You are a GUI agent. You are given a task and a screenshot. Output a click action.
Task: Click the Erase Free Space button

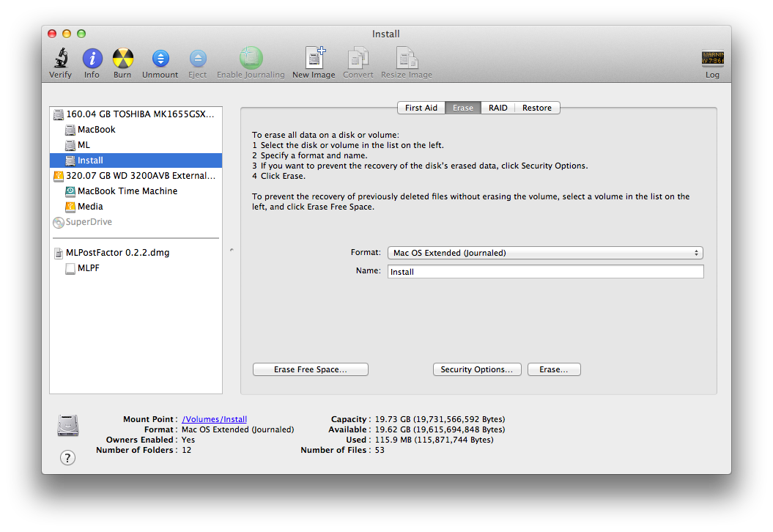311,369
